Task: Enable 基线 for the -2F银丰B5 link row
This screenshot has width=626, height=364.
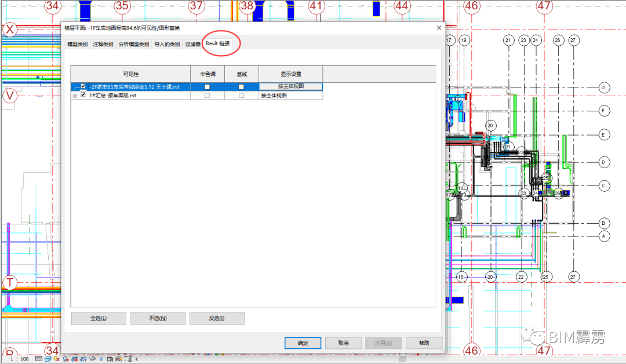Action: (241, 86)
